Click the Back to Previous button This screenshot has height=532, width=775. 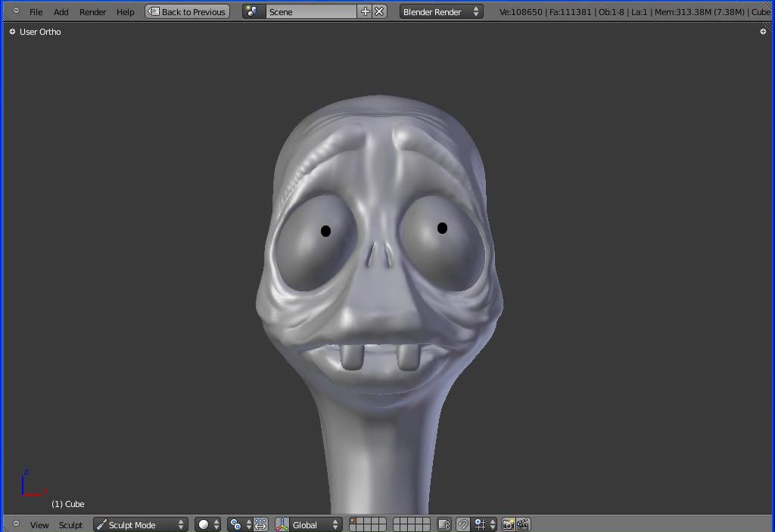coord(187,11)
